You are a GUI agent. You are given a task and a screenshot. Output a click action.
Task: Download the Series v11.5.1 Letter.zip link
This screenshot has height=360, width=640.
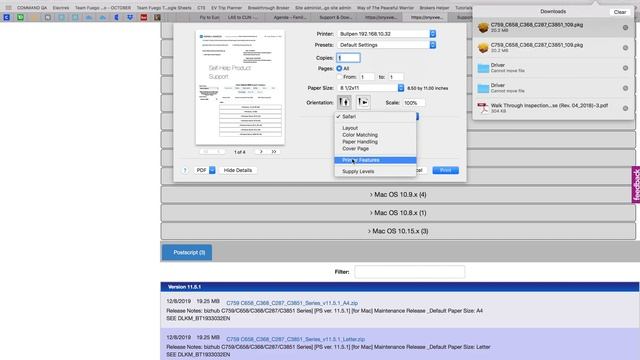[296, 339]
